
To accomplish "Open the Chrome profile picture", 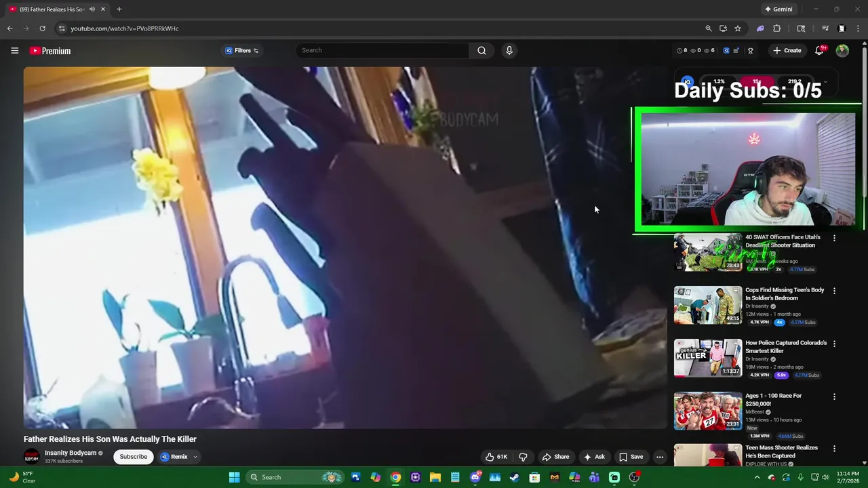I will coord(842,28).
